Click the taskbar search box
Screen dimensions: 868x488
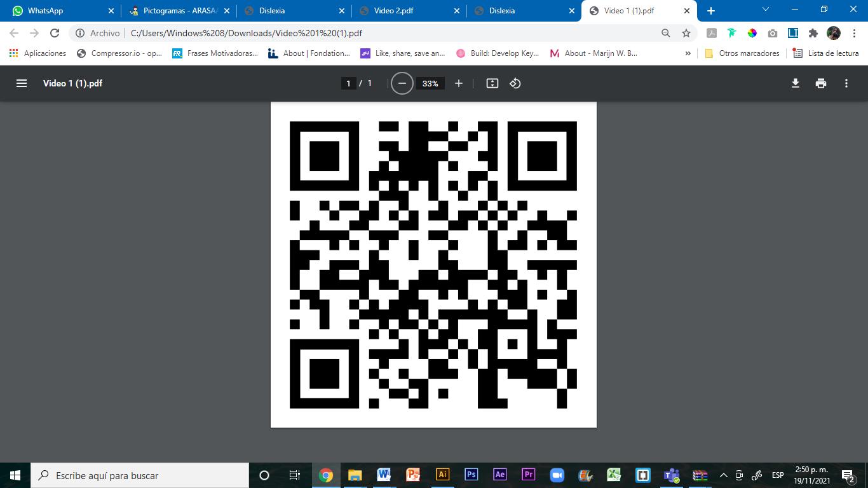pyautogui.click(x=140, y=475)
